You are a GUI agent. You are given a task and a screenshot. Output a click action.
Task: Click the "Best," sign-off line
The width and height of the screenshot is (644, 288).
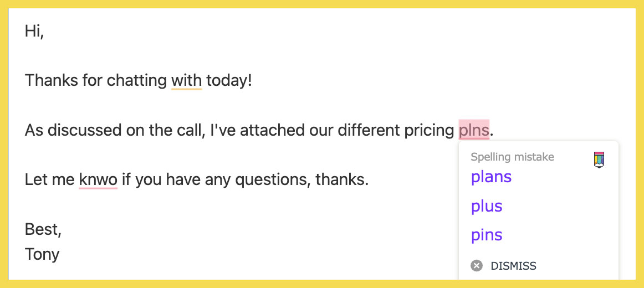point(43,229)
